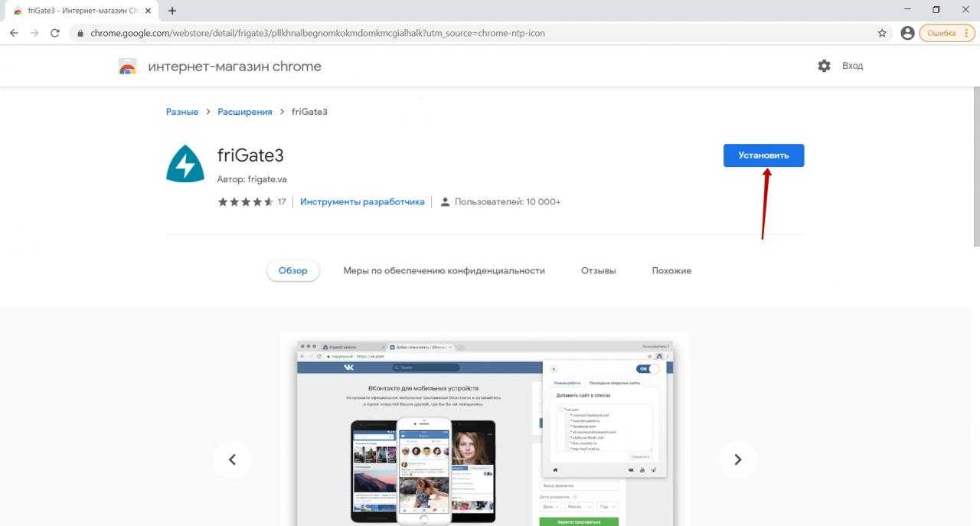
Task: Close the friGate3 browser tab
Action: (x=148, y=11)
